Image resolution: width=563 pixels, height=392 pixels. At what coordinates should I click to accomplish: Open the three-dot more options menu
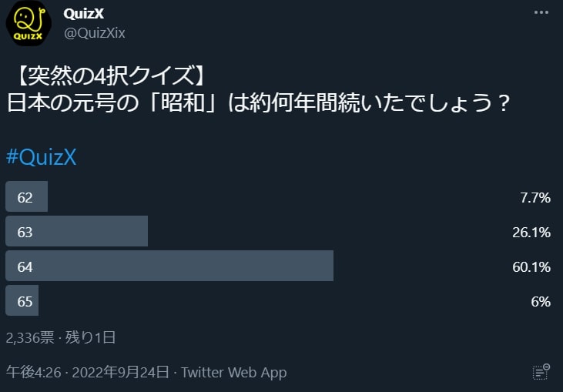(x=542, y=13)
